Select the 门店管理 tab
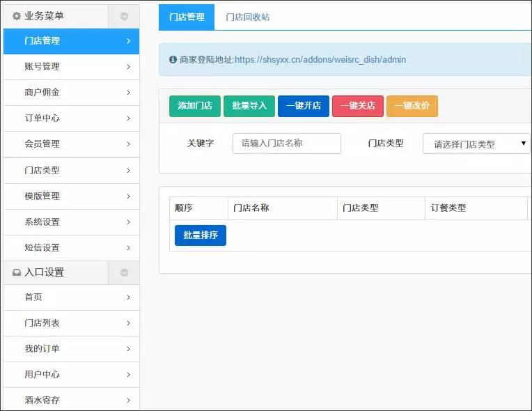The height and width of the screenshot is (411, 532). tap(187, 17)
